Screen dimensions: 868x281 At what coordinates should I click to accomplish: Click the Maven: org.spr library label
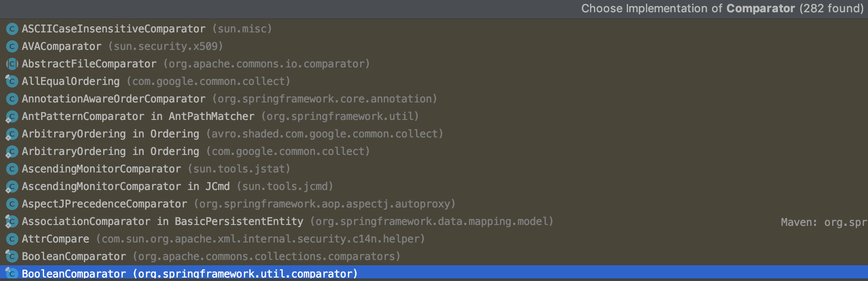click(824, 222)
